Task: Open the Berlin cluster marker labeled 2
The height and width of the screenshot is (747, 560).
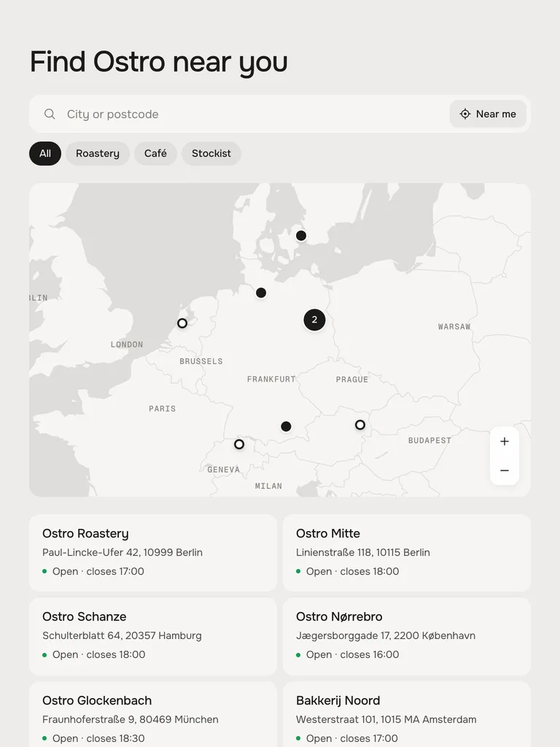Action: tap(314, 320)
